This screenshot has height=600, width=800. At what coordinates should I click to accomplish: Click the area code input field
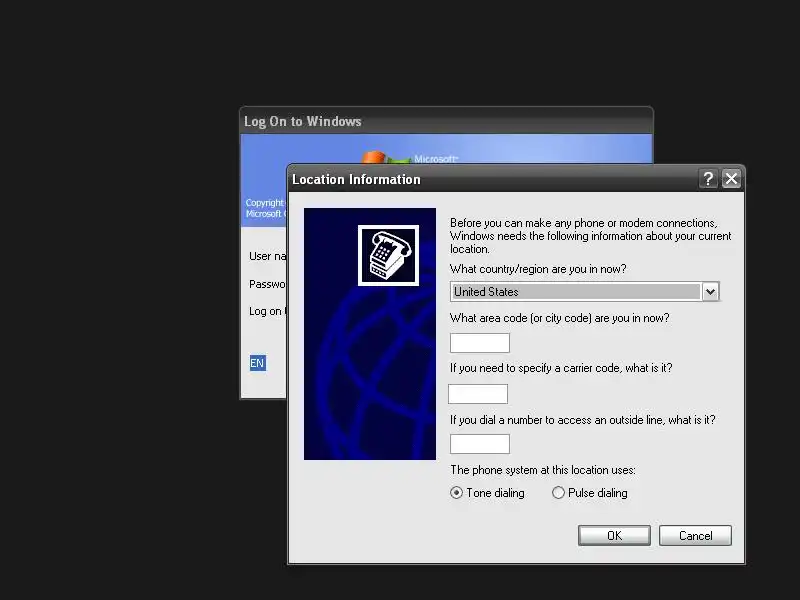point(480,343)
